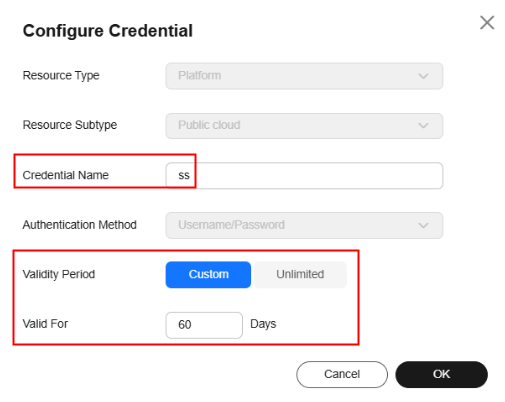Screen dimensions: 505x402
Task: Click the Valid For days input
Action: [x=204, y=325]
